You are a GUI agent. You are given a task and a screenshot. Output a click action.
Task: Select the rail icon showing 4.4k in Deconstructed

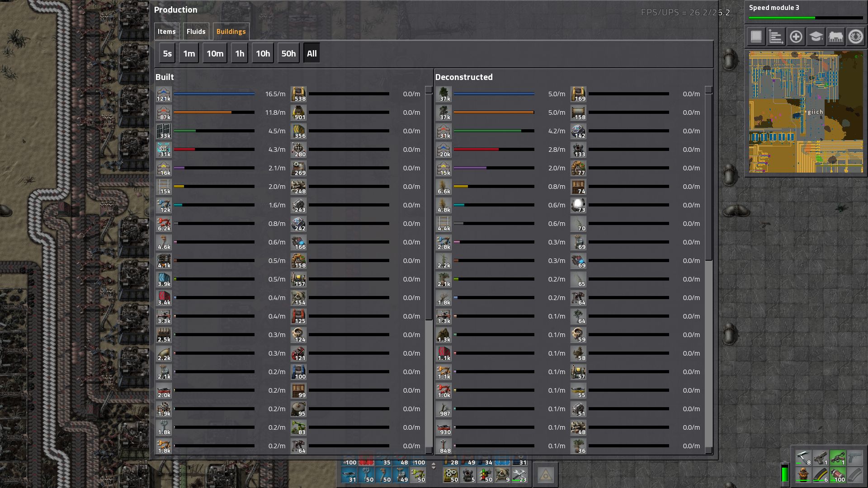click(x=443, y=224)
